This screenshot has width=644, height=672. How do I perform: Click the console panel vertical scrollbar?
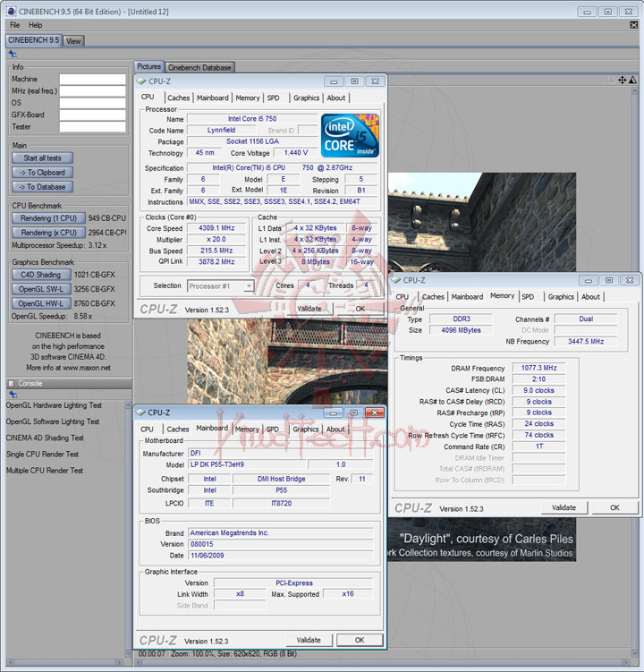[128, 530]
